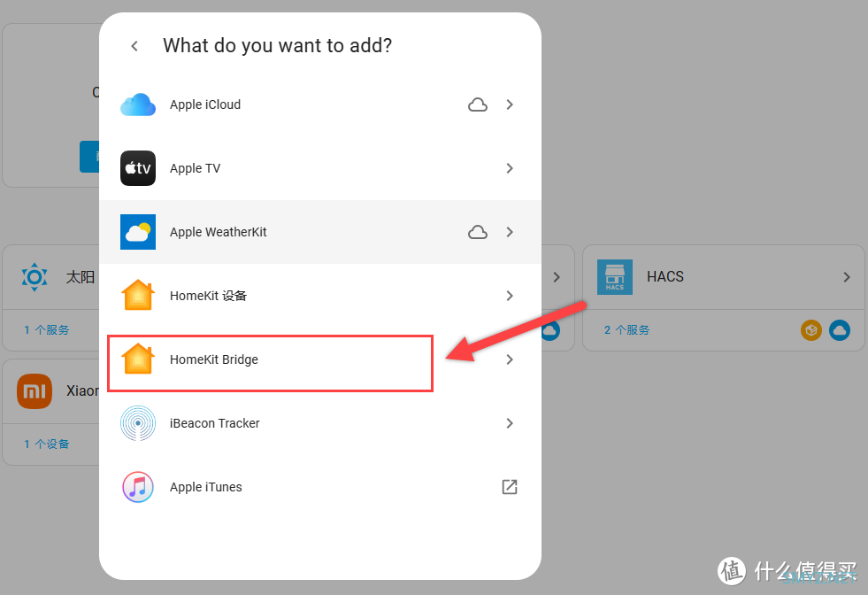The image size is (868, 595).
Task: Click the Apple iTunes music note icon
Action: [138, 487]
